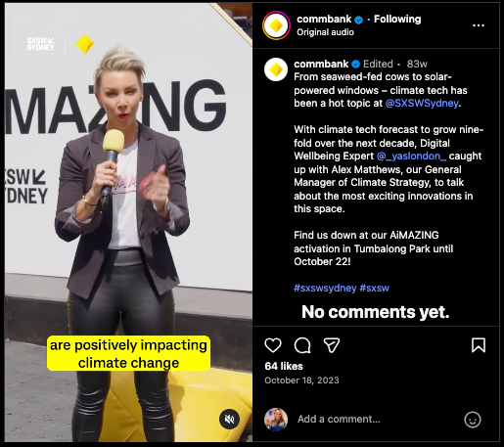Toggle the Following button for commbank

[x=397, y=19]
